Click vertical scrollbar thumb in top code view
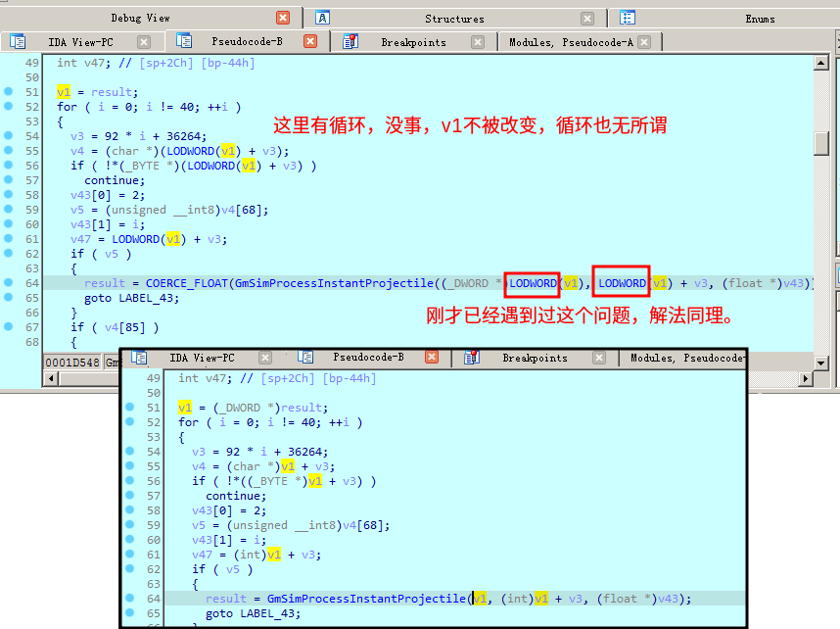The height and width of the screenshot is (629, 840). [x=821, y=143]
